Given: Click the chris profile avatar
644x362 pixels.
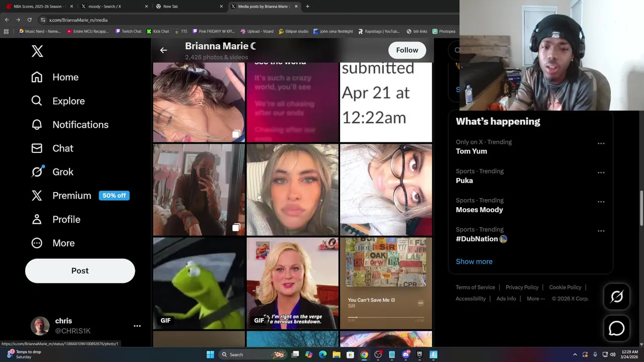Looking at the screenshot, I should pos(40,326).
